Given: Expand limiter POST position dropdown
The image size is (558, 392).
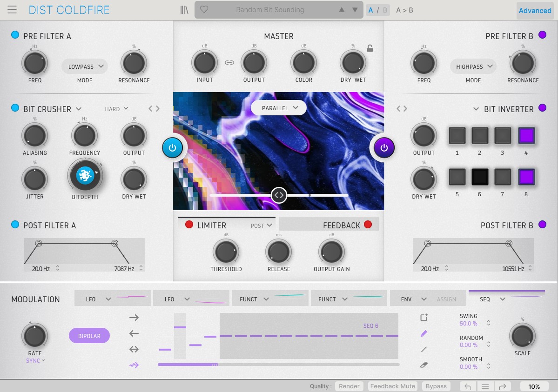Looking at the screenshot, I should [x=262, y=226].
